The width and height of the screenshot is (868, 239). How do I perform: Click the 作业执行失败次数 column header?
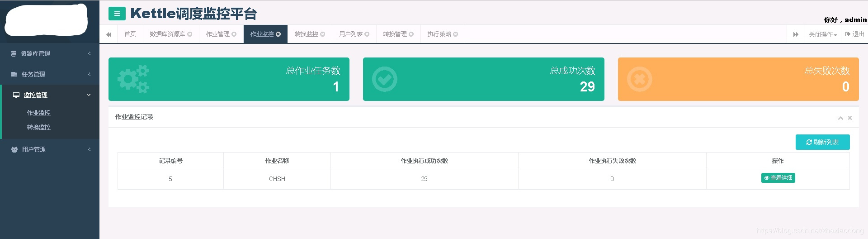point(613,161)
